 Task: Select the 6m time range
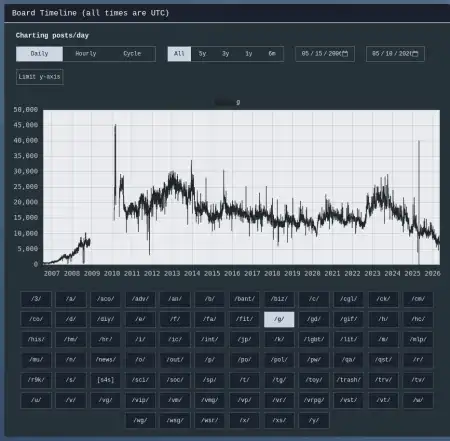pyautogui.click(x=272, y=54)
